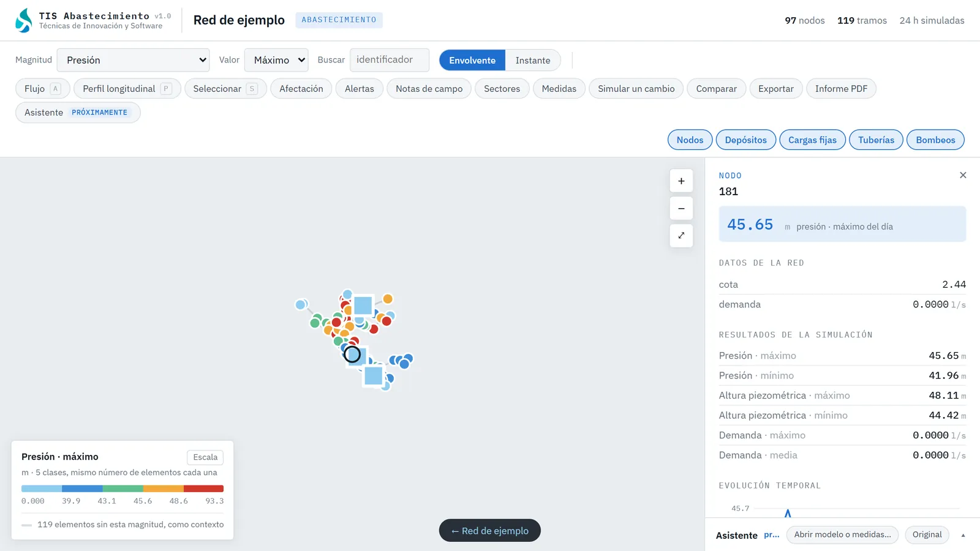980x551 pixels.
Task: Open the Alertas panel
Action: click(360, 89)
